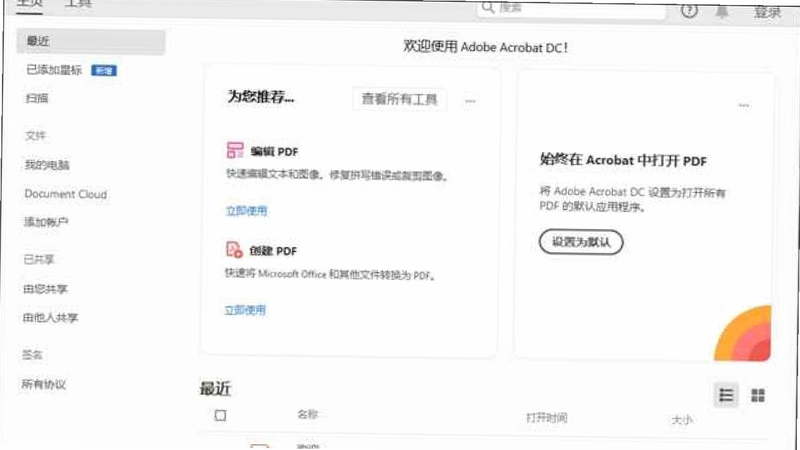Open 我的电脑 in the sidebar
The image size is (800, 450).
tap(47, 165)
